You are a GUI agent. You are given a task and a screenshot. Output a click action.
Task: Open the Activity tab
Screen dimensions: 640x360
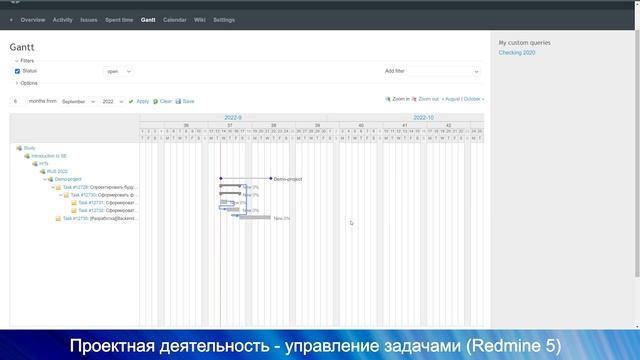click(x=62, y=20)
